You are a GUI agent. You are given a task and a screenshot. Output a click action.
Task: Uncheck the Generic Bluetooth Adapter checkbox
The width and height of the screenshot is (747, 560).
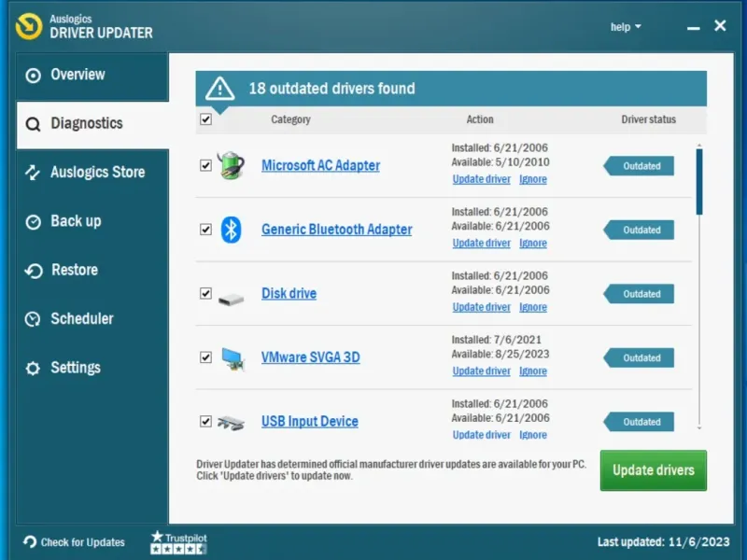[x=205, y=230]
